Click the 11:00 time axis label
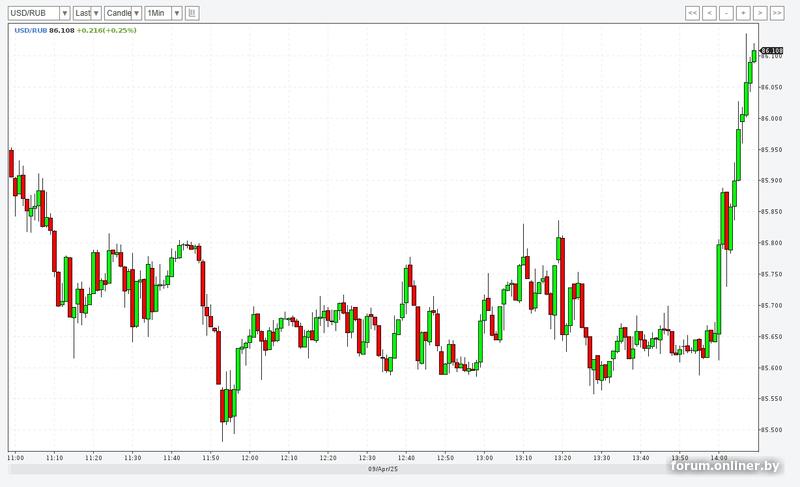This screenshot has width=800, height=487. pos(15,458)
